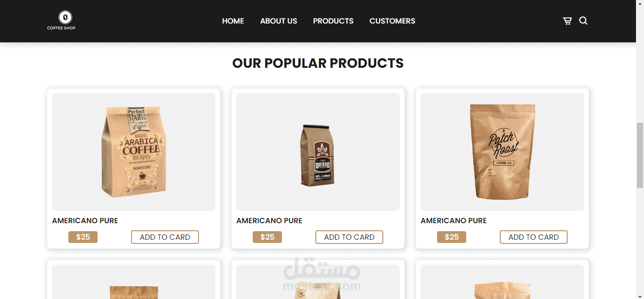This screenshot has height=299, width=644.
Task: Navigate to the Products section
Action: tap(333, 21)
